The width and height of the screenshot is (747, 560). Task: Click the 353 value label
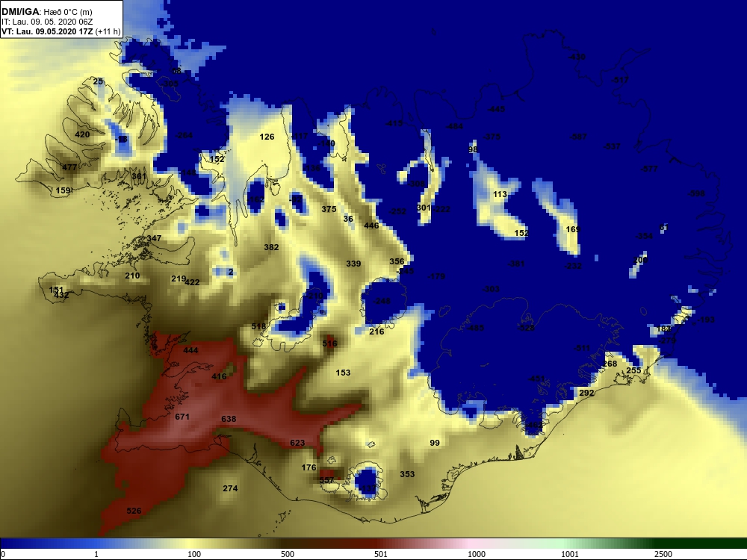pos(407,474)
